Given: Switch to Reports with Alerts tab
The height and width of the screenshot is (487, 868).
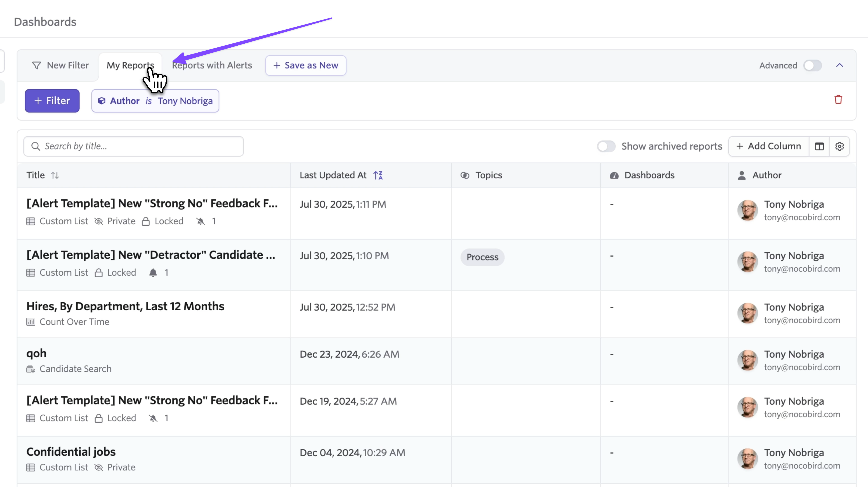Looking at the screenshot, I should pyautogui.click(x=212, y=65).
